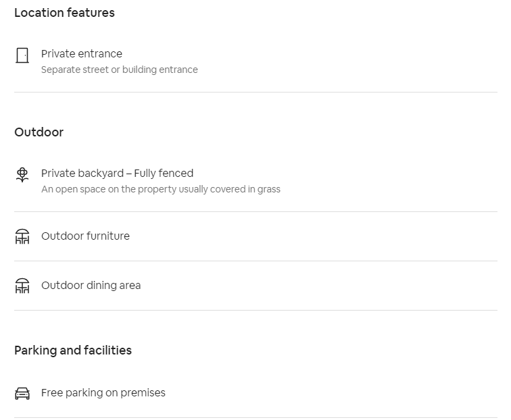Screen dimensions: 511x420
Task: Click the door icon beside Private entrance
Action: pos(22,55)
